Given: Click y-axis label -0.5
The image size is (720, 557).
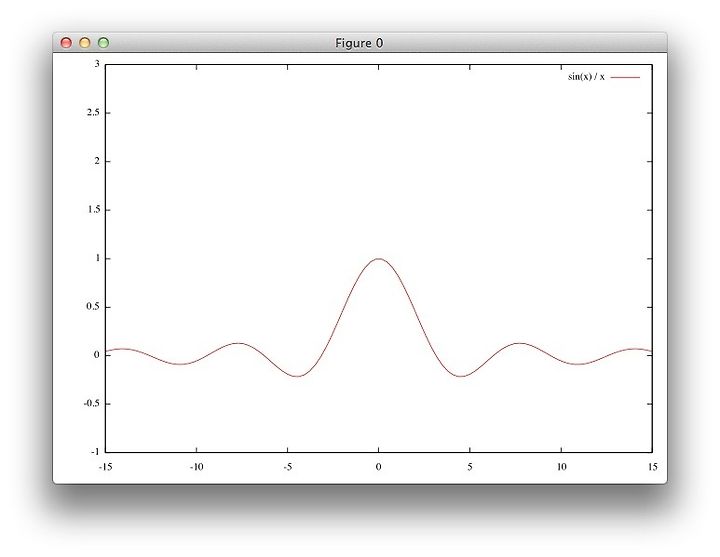Looking at the screenshot, I should [x=92, y=403].
